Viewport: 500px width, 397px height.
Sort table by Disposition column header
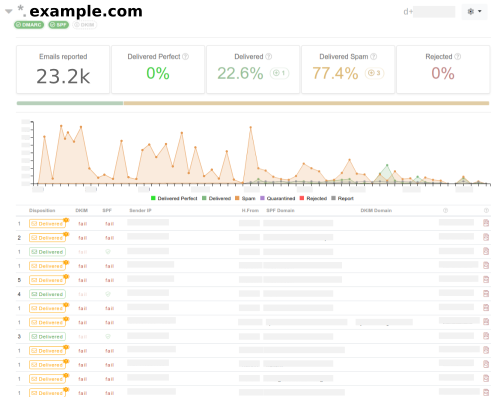coord(42,210)
